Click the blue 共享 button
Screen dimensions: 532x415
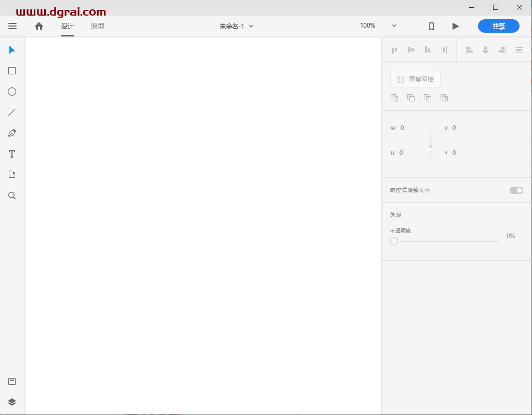[x=498, y=25]
